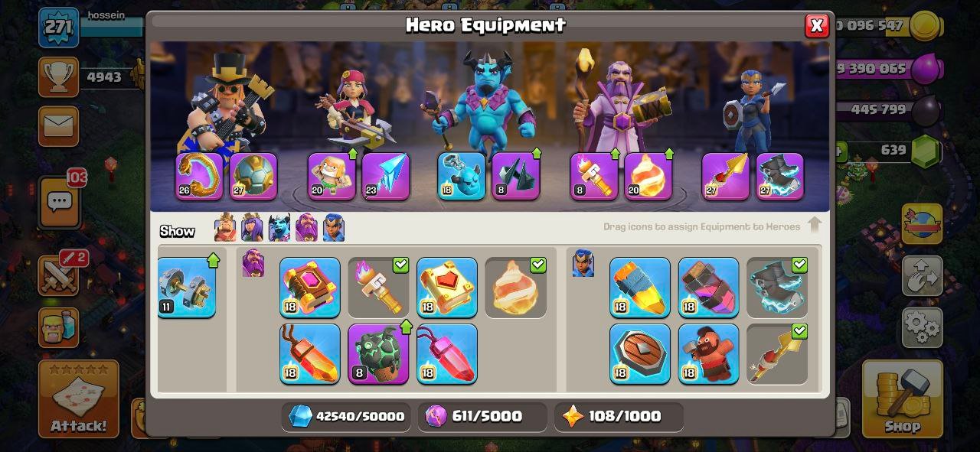Viewport: 980px width, 452px height.
Task: Select the Hog Rider Puppet equipment
Action: (x=708, y=353)
